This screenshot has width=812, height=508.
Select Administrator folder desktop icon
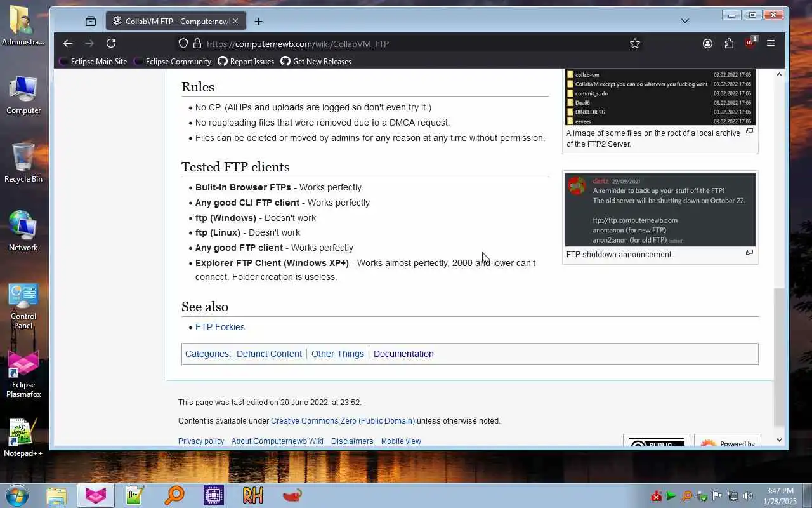pyautogui.click(x=23, y=25)
